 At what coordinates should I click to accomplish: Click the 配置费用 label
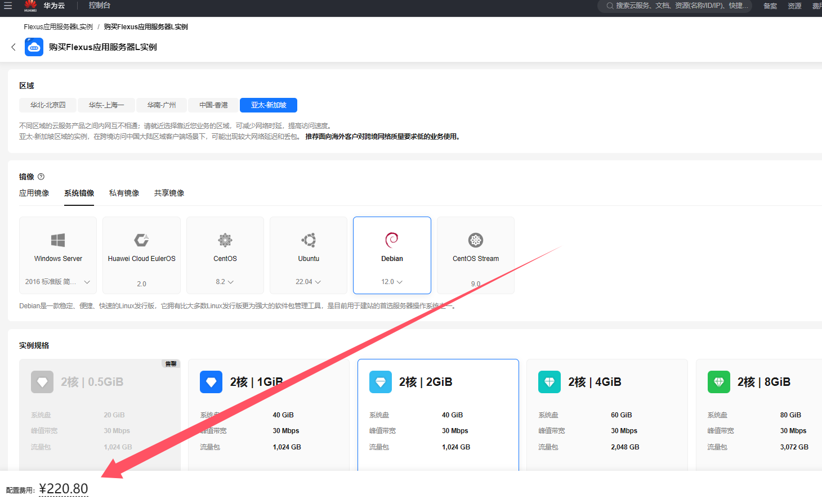[x=21, y=490]
